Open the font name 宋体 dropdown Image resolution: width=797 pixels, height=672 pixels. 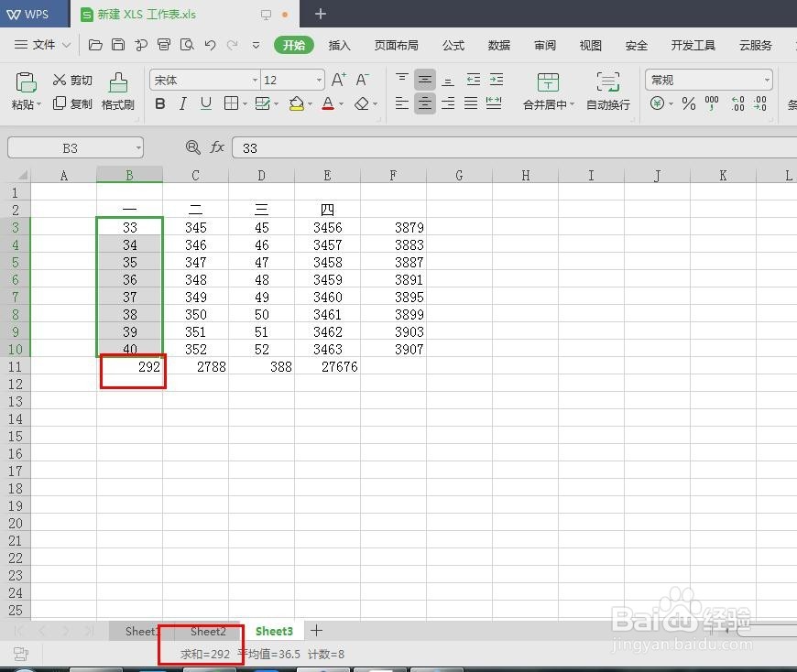pyautogui.click(x=255, y=81)
